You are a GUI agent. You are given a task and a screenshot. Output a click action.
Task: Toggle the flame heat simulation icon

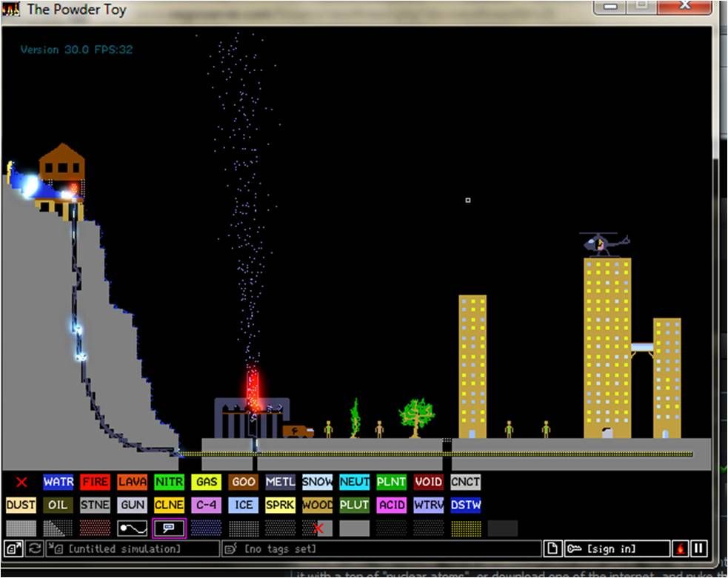tap(680, 549)
